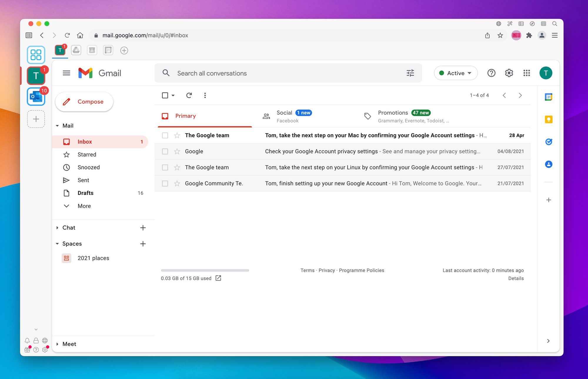Screen dimensions: 588x379
Task: Click the advanced search filters icon
Action: [x=410, y=73]
